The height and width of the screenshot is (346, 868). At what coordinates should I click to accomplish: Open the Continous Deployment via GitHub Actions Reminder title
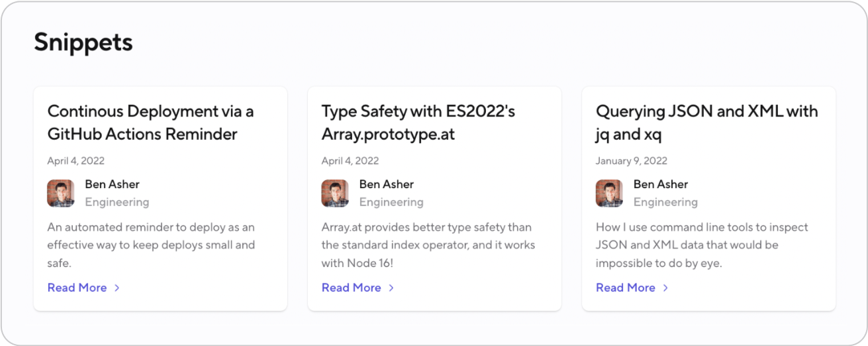pos(150,123)
